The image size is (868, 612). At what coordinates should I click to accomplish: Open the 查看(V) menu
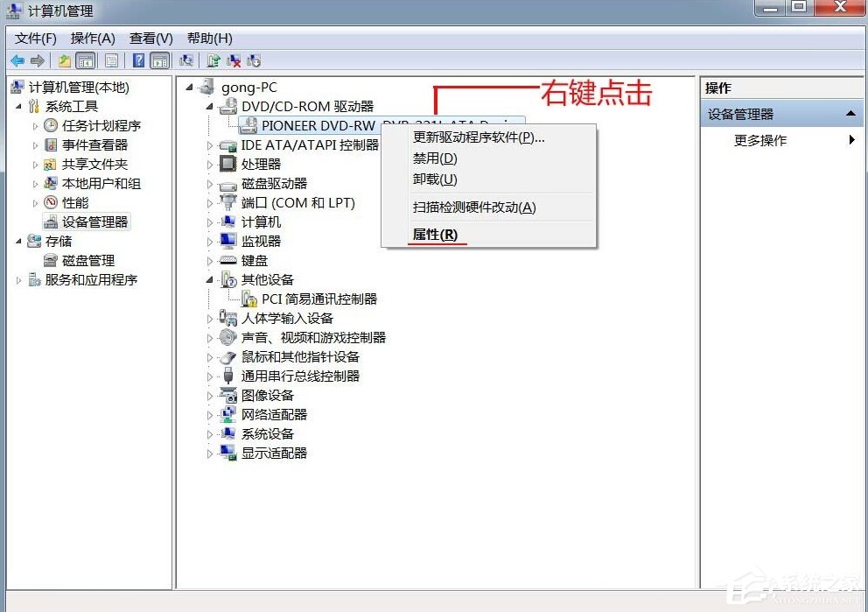coord(149,38)
